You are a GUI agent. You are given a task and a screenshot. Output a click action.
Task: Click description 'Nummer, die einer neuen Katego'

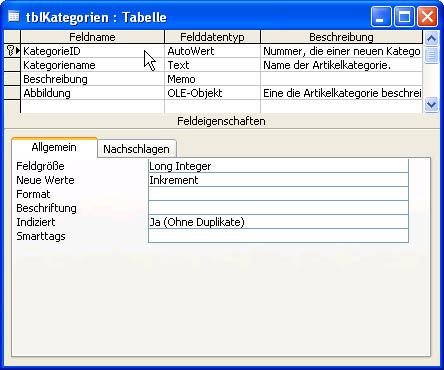pyautogui.click(x=341, y=51)
